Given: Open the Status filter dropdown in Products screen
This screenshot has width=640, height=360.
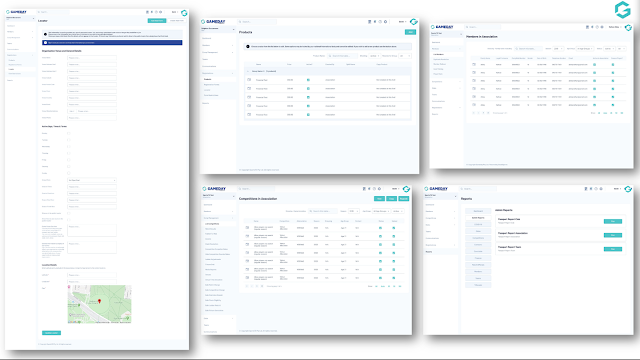Looking at the screenshot, I should point(374,56).
